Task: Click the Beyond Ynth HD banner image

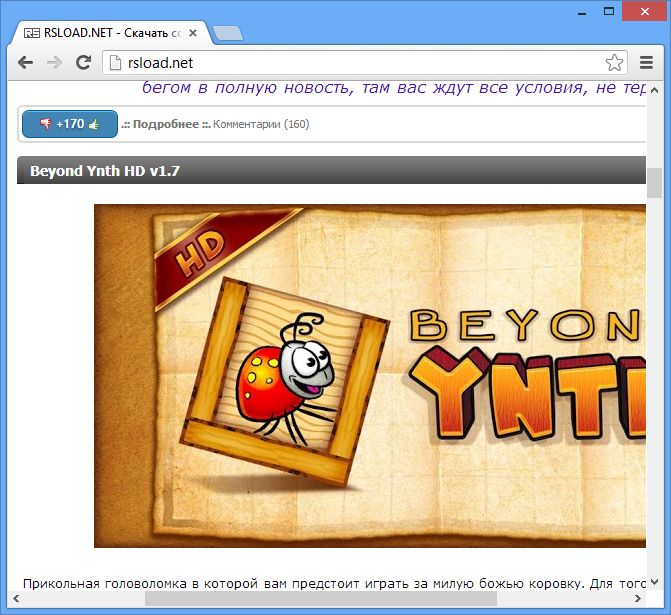Action: (370, 376)
